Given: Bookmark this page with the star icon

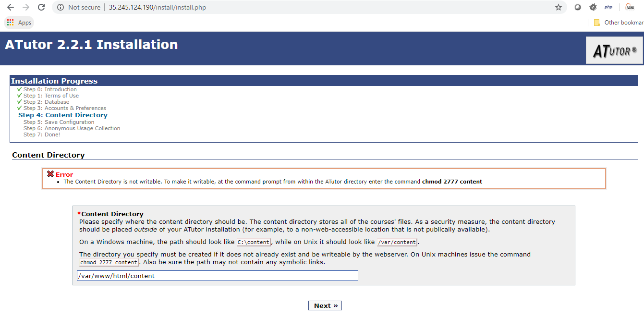Looking at the screenshot, I should [x=559, y=7].
